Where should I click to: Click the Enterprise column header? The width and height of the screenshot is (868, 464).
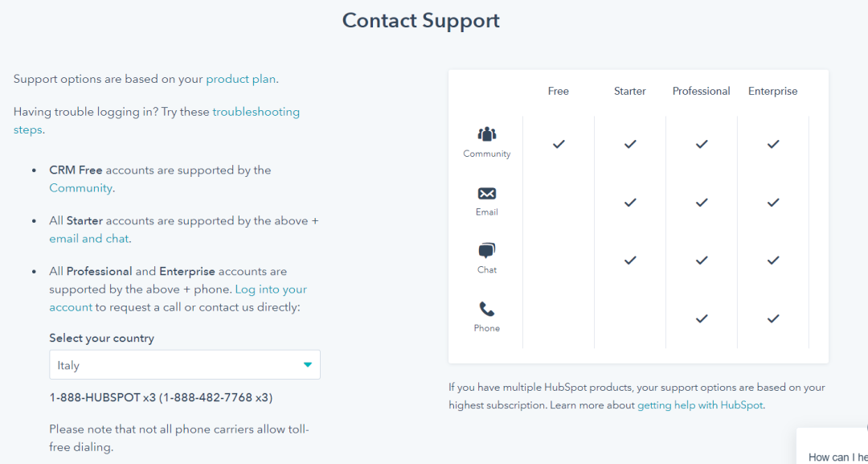[773, 91]
